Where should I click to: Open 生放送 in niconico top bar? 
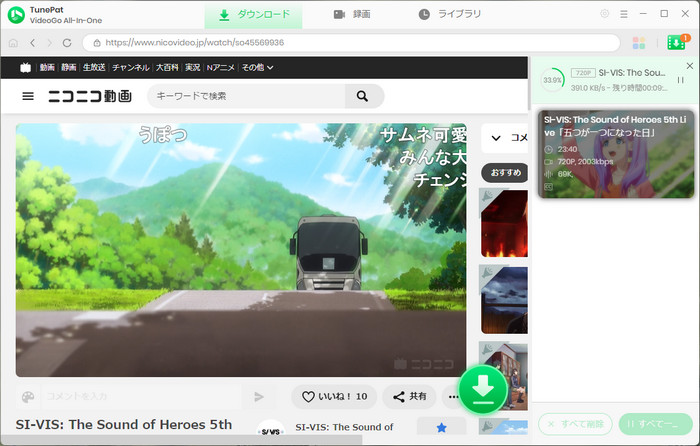(94, 67)
